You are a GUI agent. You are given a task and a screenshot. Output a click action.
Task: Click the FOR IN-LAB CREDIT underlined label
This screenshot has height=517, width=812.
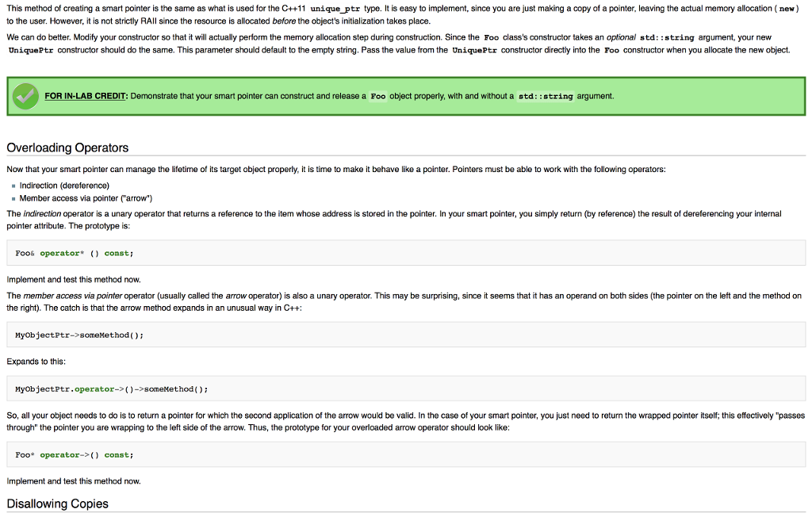86,96
